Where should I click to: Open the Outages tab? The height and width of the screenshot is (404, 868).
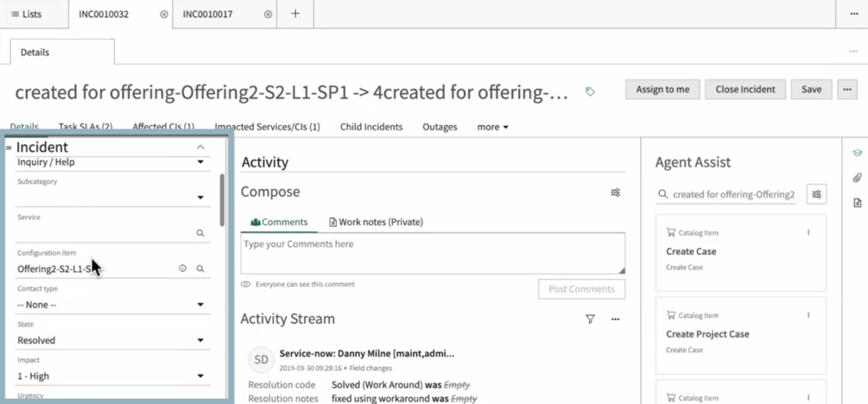[x=440, y=127]
